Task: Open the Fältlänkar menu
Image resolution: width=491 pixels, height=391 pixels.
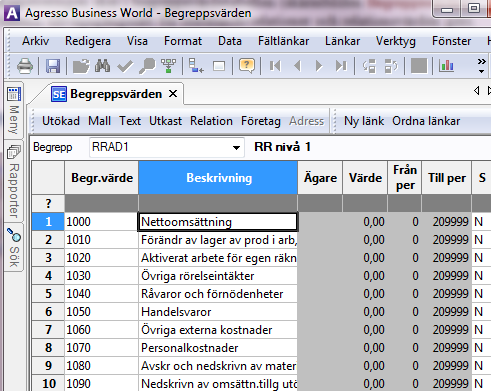Action: tap(283, 41)
